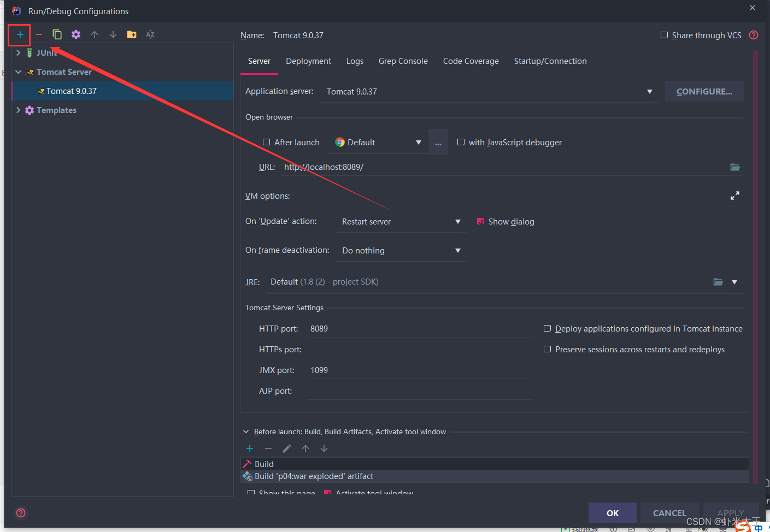This screenshot has width=770, height=532.
Task: Enable with JavaScript debugger option
Action: [x=461, y=142]
